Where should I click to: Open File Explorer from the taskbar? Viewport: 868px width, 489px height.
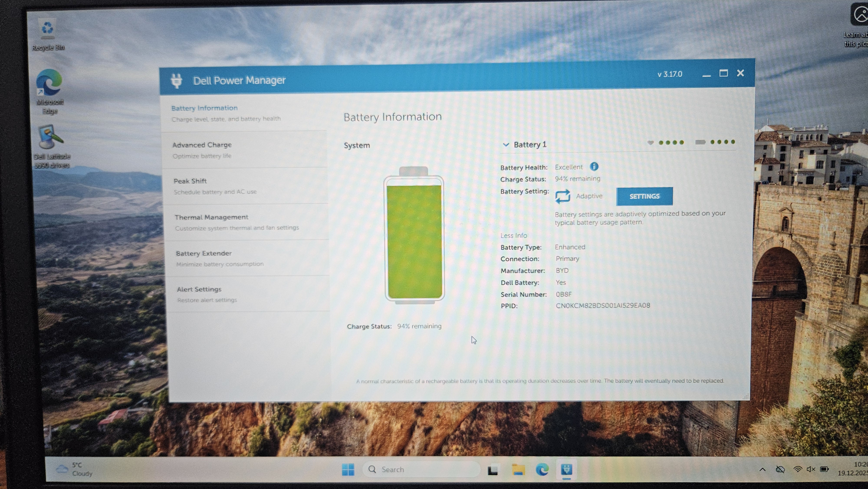pyautogui.click(x=518, y=469)
